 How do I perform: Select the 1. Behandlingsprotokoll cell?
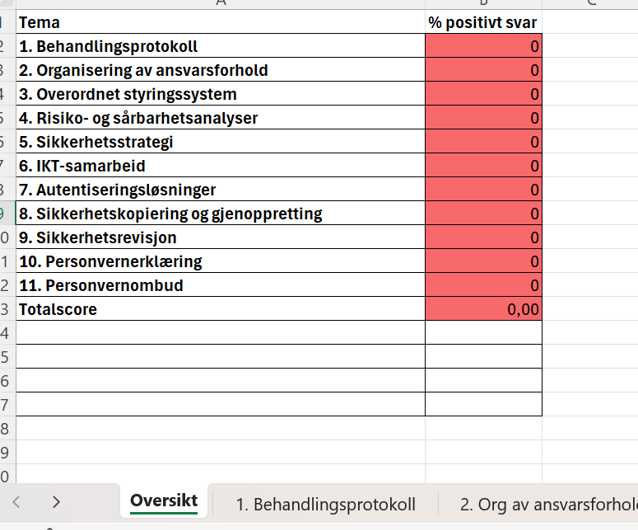[221, 46]
